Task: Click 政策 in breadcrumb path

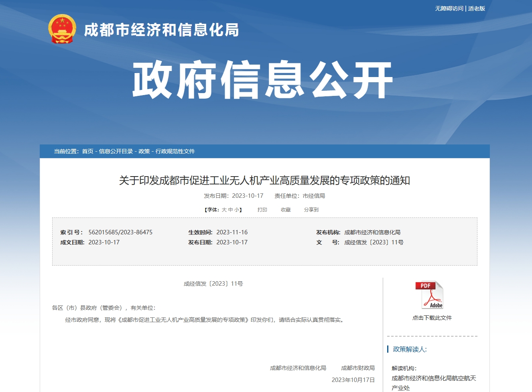Action: pyautogui.click(x=144, y=151)
